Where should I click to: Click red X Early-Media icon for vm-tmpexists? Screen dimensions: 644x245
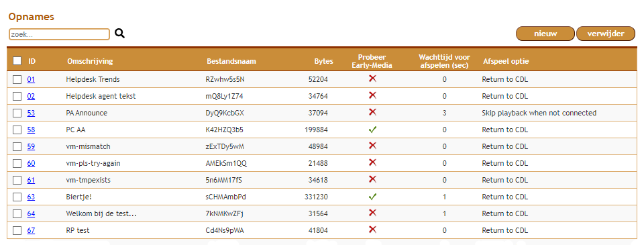pos(372,179)
